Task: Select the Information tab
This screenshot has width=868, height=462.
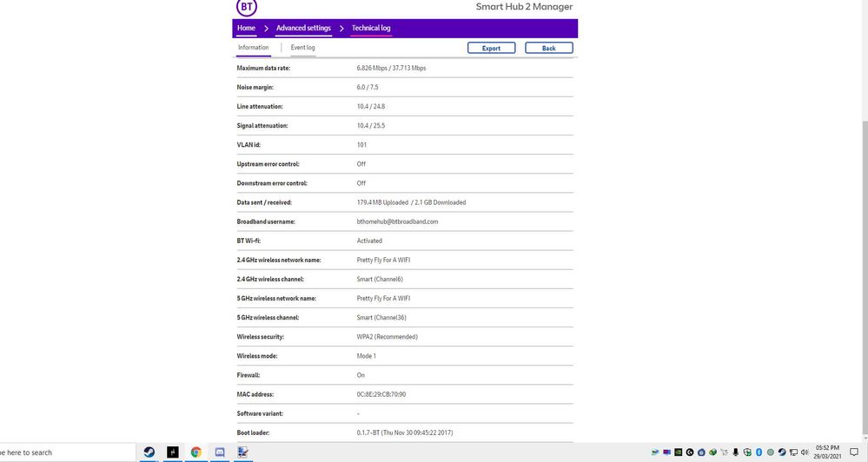Action: [x=254, y=48]
